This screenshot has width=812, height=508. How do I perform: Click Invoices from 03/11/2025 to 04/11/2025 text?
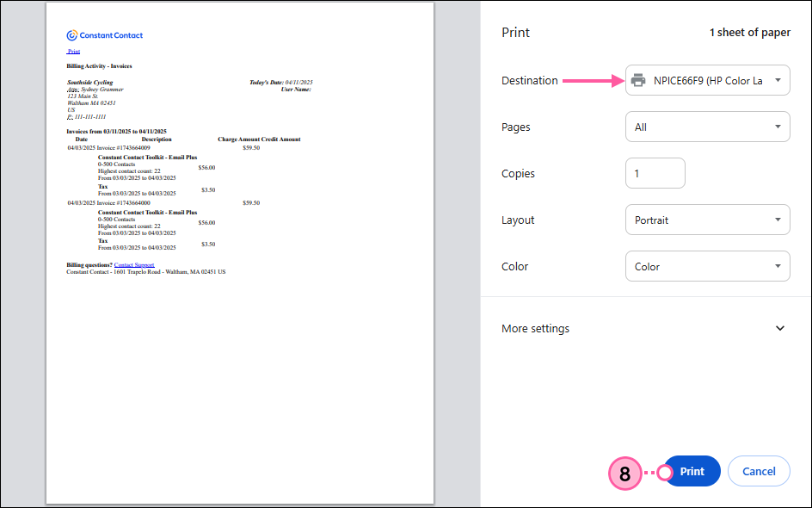click(116, 132)
